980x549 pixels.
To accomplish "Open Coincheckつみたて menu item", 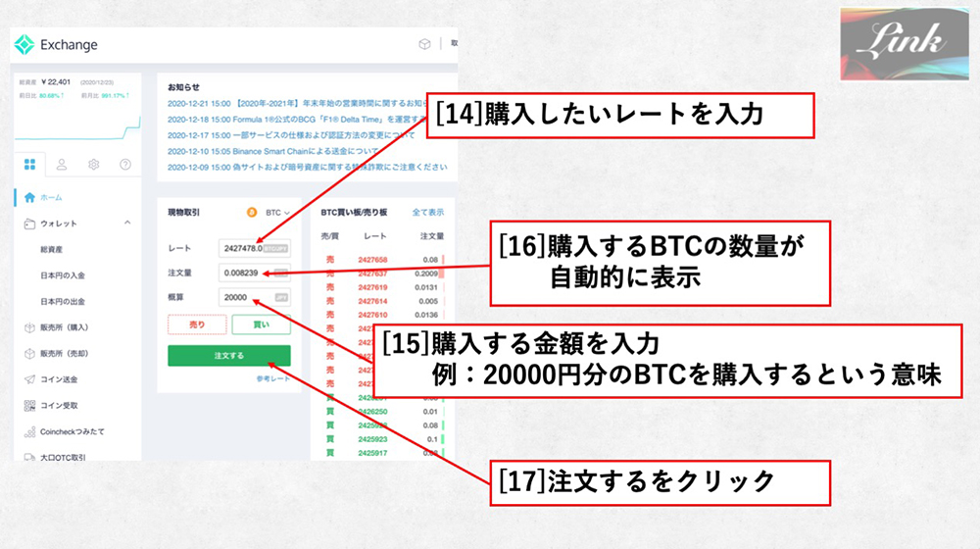I will (x=73, y=432).
